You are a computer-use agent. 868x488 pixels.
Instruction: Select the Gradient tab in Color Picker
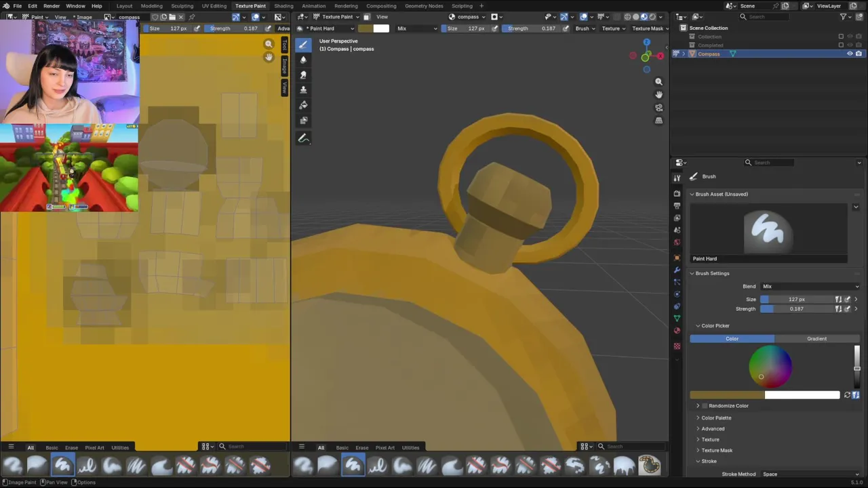[x=816, y=339]
